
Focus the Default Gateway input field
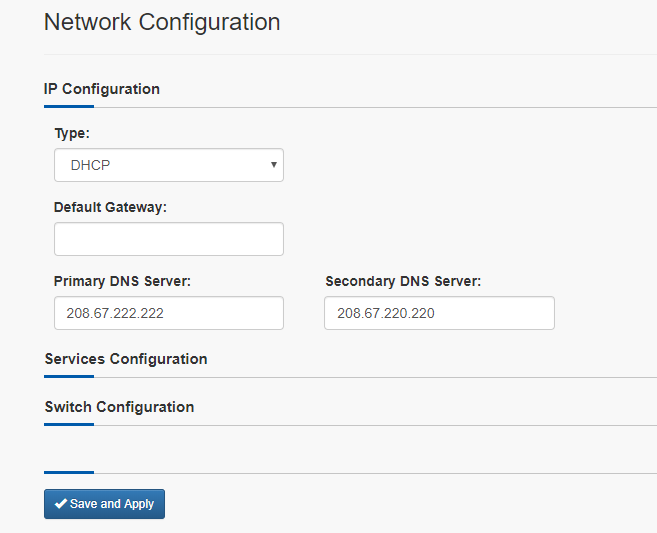tap(169, 239)
